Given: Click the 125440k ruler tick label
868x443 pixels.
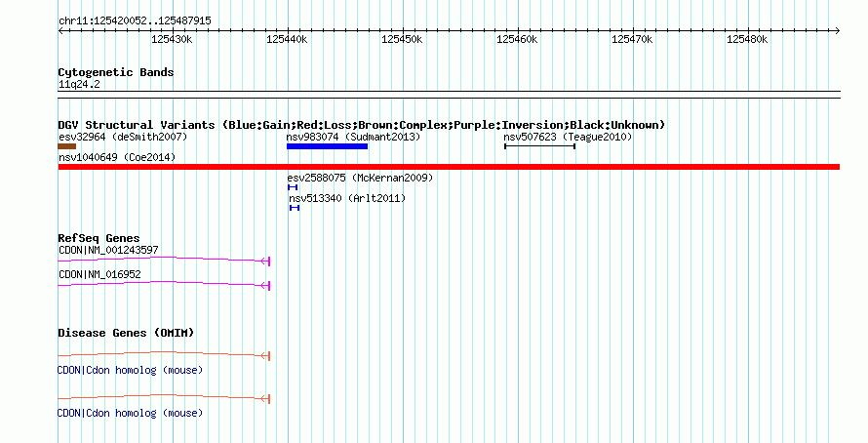Looking at the screenshot, I should 287,39.
